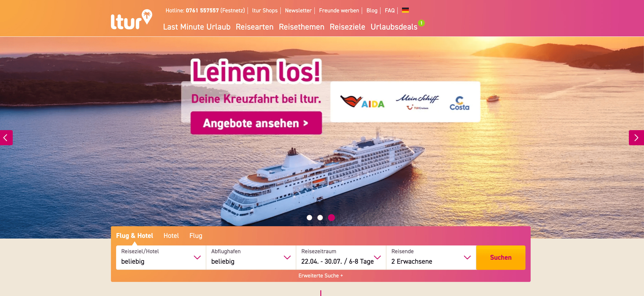Click the Mein Schiff logo
The width and height of the screenshot is (644, 296).
click(x=417, y=102)
